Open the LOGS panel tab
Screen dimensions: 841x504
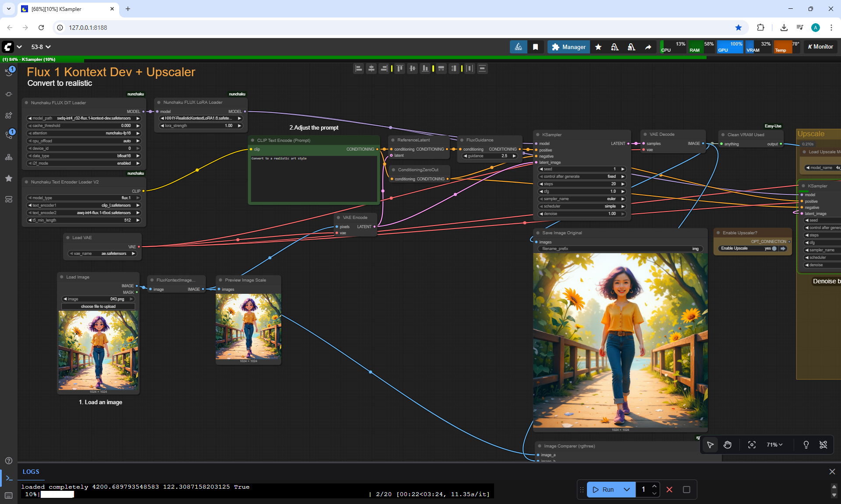pos(31,472)
